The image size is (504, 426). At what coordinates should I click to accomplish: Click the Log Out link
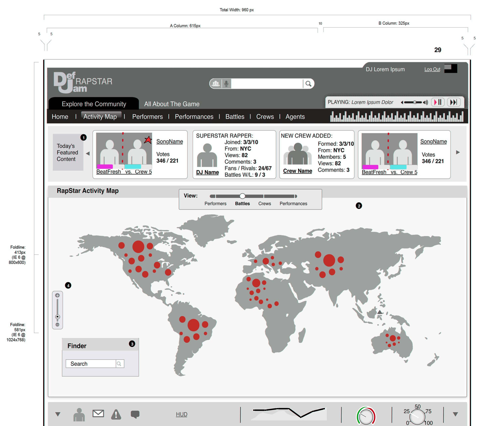point(432,69)
